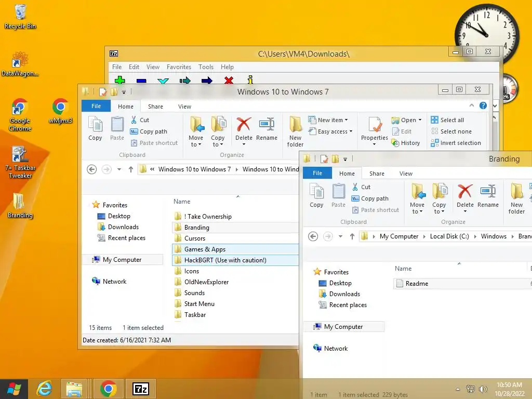
Task: Click New folder in Windows 10 to Windows 7 ribbon
Action: 295,131
